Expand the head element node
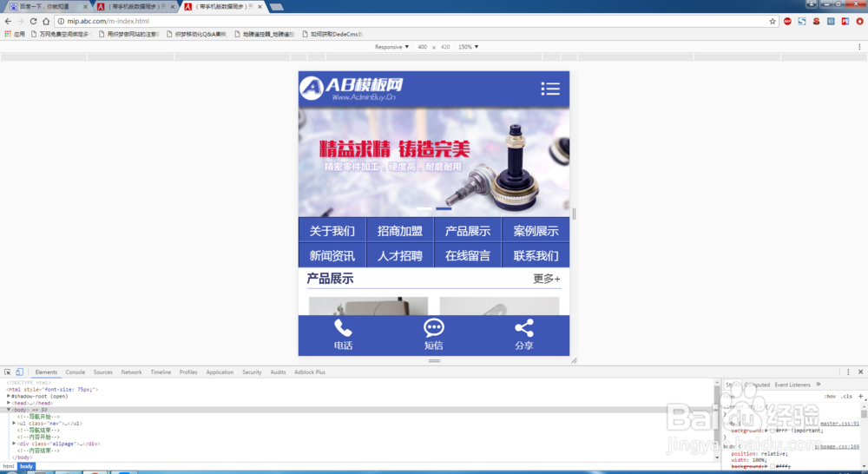This screenshot has height=474, width=868. 9,403
